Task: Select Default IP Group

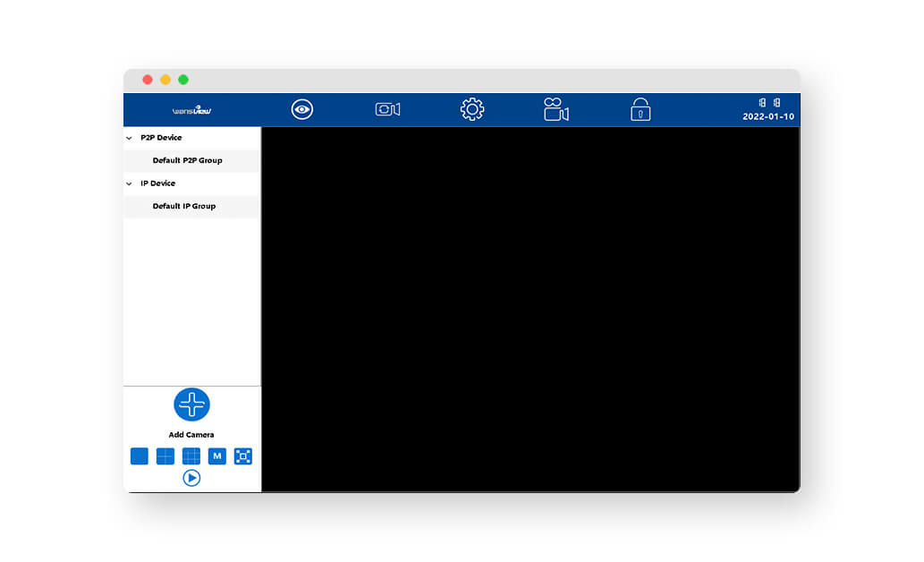Action: coord(191,206)
